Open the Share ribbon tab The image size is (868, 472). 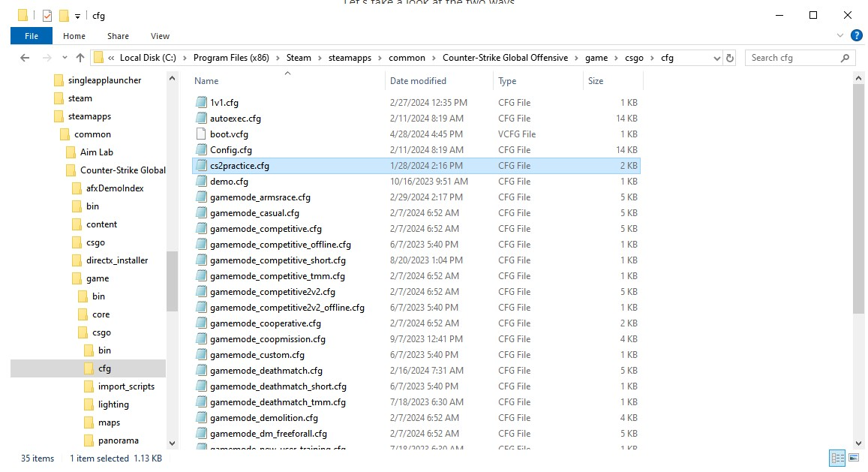coord(118,36)
